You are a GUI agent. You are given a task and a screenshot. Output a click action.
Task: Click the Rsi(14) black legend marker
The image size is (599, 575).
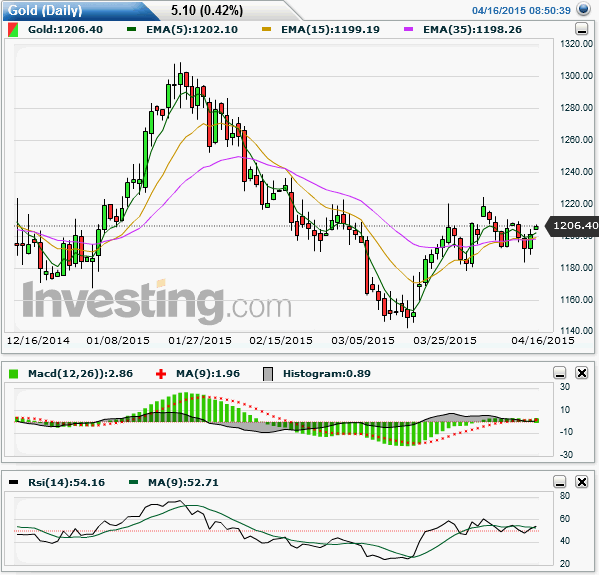pos(13,482)
